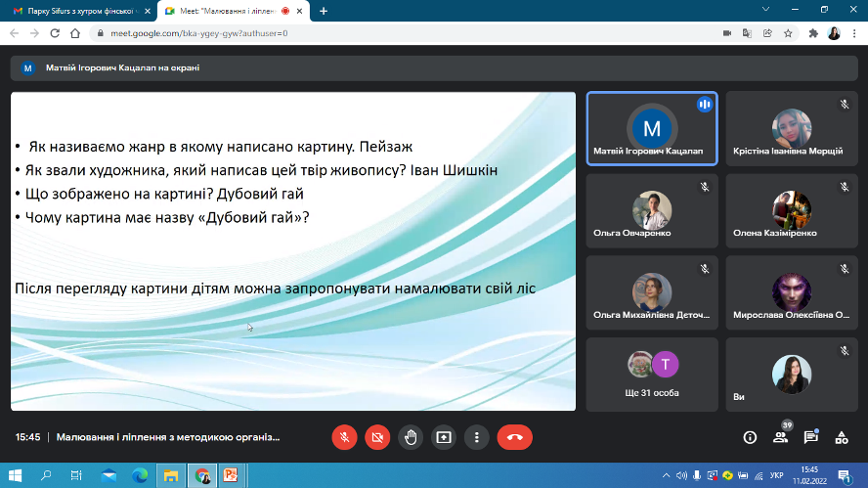This screenshot has width=868, height=488.
Task: Show hidden system tray icons
Action: pos(666,475)
